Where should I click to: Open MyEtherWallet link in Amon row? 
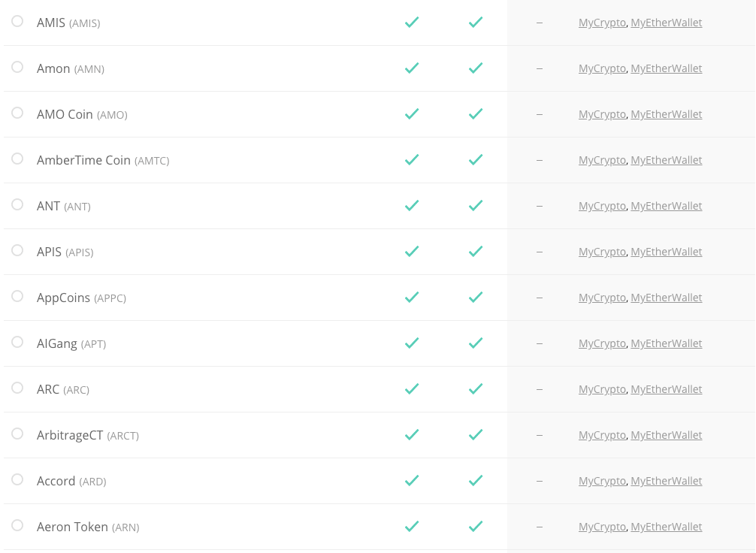[x=667, y=68]
